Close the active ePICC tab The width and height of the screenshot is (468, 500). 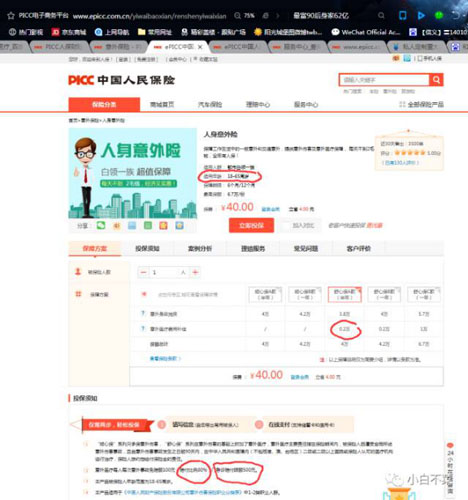point(200,47)
